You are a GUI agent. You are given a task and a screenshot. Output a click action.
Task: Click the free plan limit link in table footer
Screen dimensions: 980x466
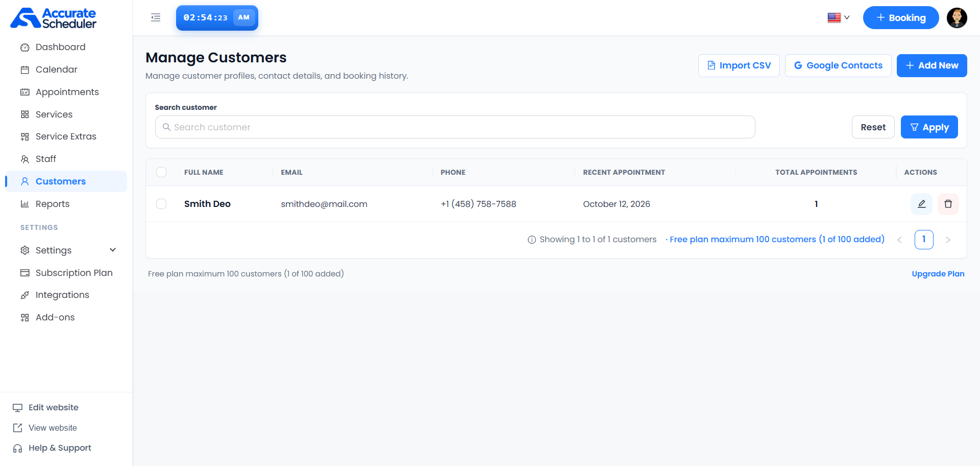(777, 239)
